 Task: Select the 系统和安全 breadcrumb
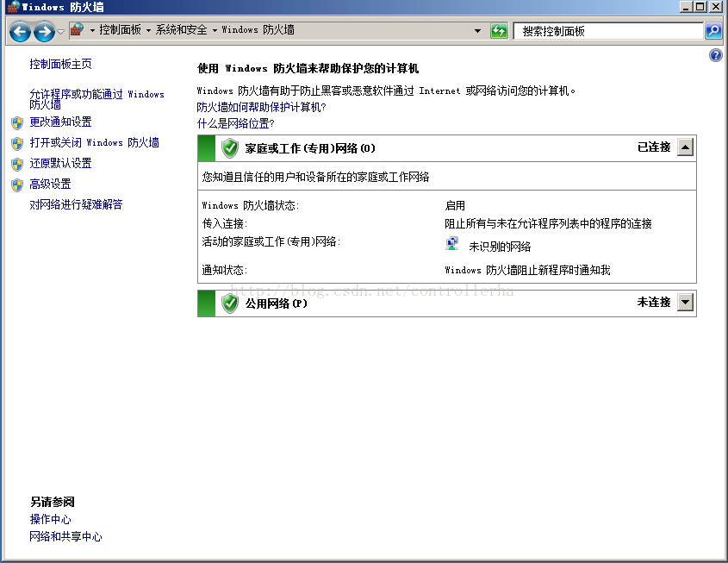tap(181, 29)
